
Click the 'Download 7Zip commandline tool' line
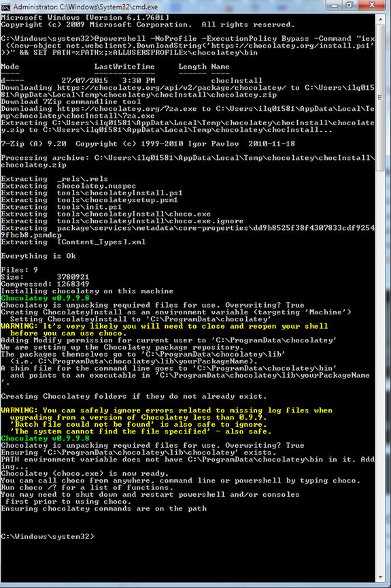pos(71,101)
